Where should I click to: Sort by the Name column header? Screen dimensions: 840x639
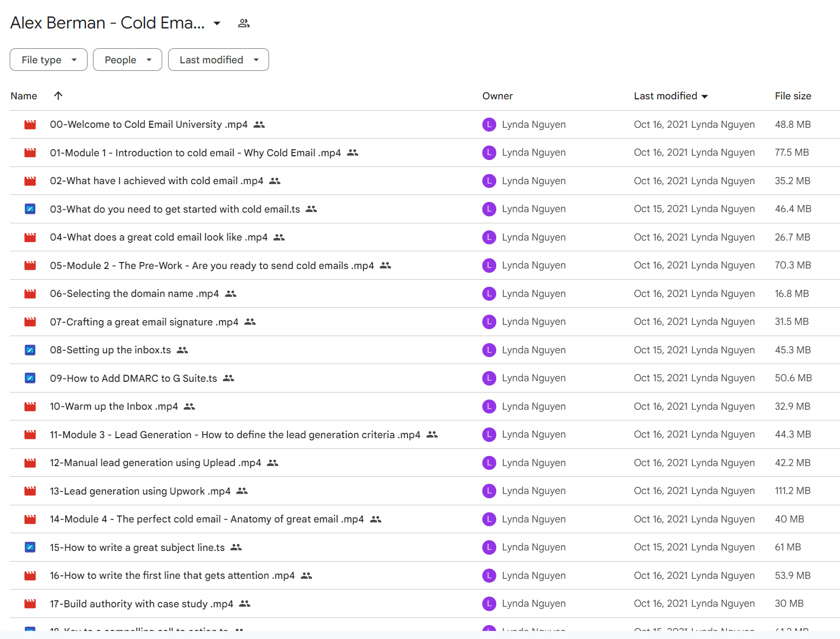[24, 96]
